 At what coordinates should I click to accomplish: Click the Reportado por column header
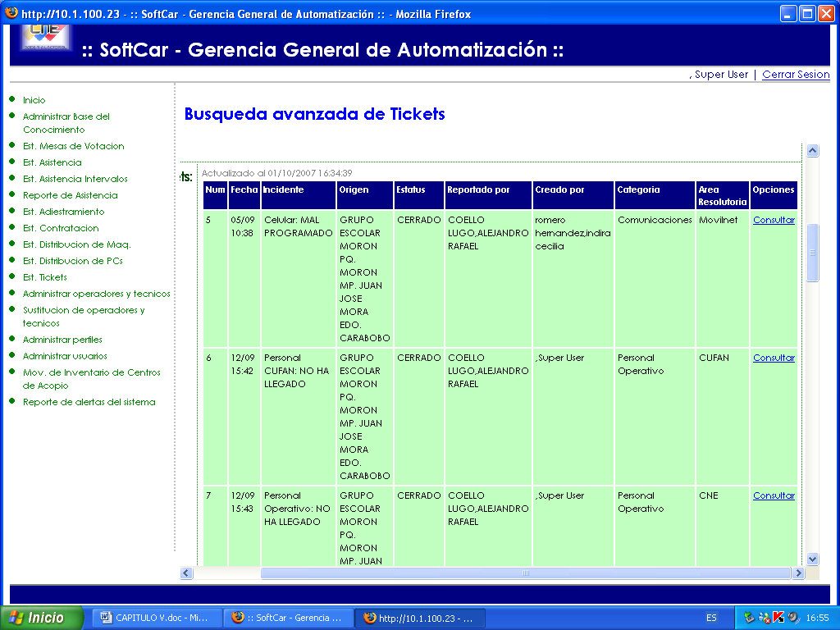[x=488, y=195]
